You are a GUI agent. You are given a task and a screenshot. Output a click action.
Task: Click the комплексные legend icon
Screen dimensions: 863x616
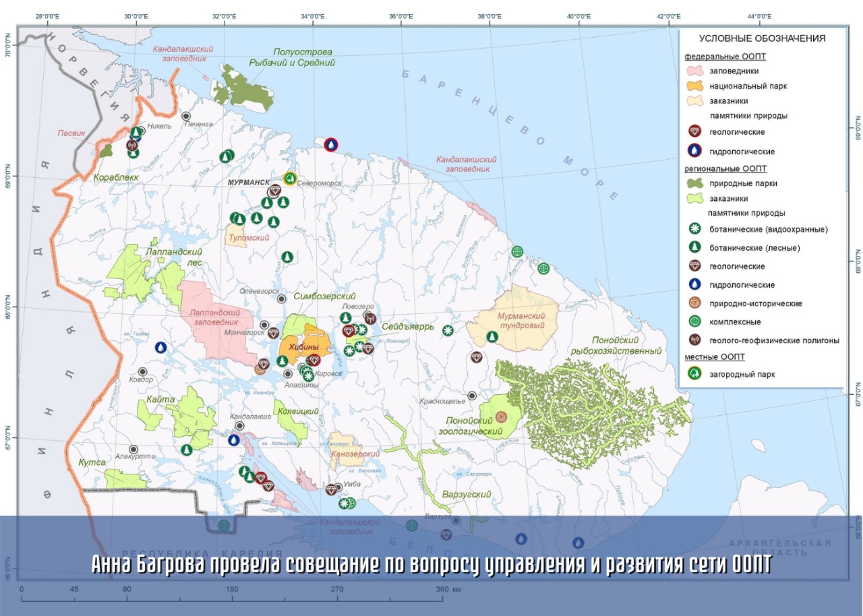(x=695, y=322)
